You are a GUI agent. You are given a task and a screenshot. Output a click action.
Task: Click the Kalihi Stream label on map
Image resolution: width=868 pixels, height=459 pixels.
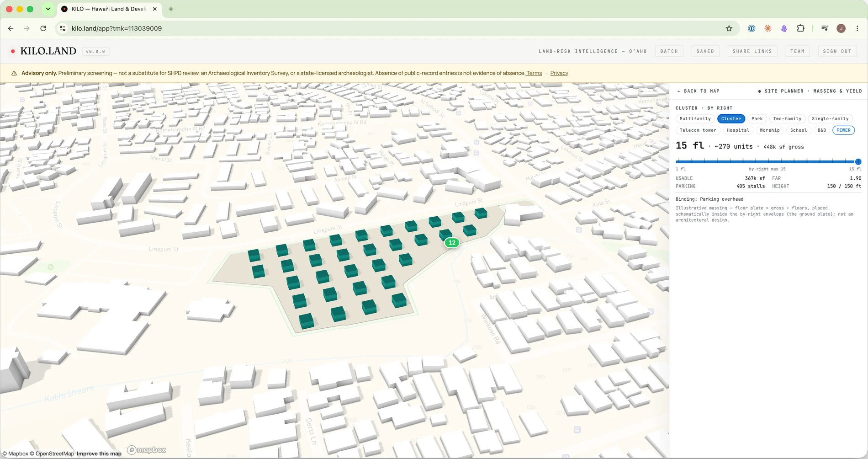pos(69,394)
